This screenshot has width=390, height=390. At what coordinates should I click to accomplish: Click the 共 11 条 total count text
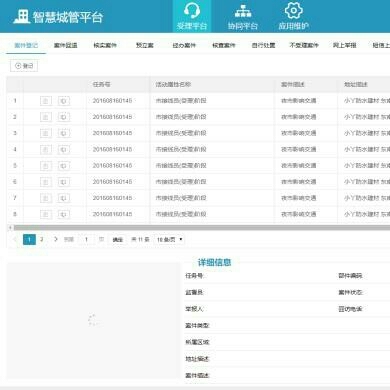coord(140,239)
